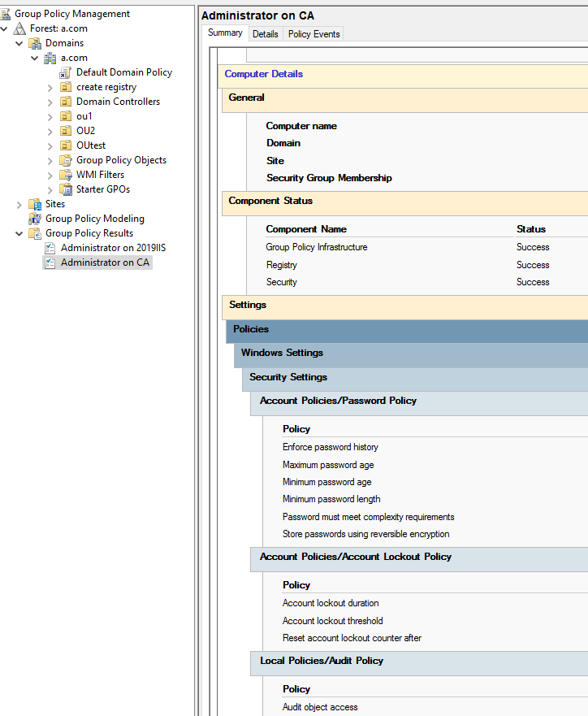Click the Administrator on 2019IIS report icon
588x716 pixels.
[x=50, y=248]
